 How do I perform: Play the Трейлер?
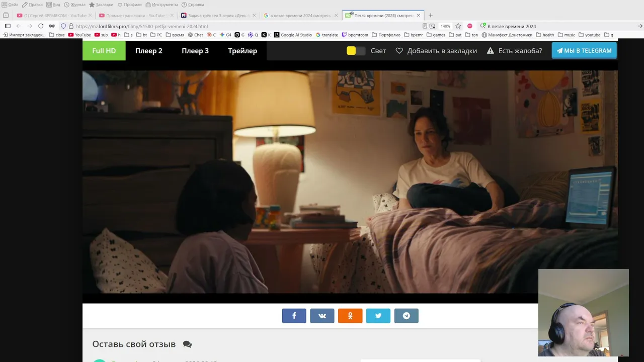pyautogui.click(x=243, y=51)
